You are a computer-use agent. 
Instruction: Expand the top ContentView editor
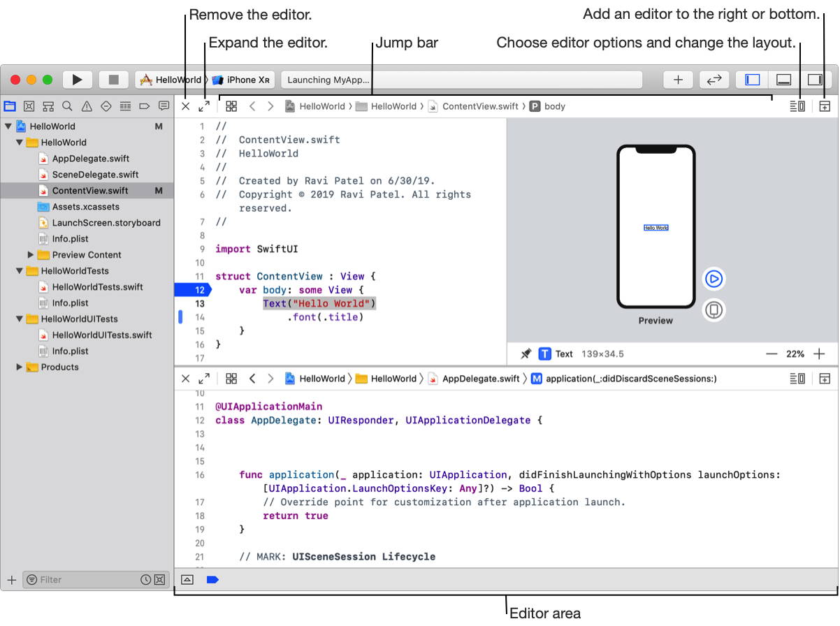pyautogui.click(x=204, y=106)
